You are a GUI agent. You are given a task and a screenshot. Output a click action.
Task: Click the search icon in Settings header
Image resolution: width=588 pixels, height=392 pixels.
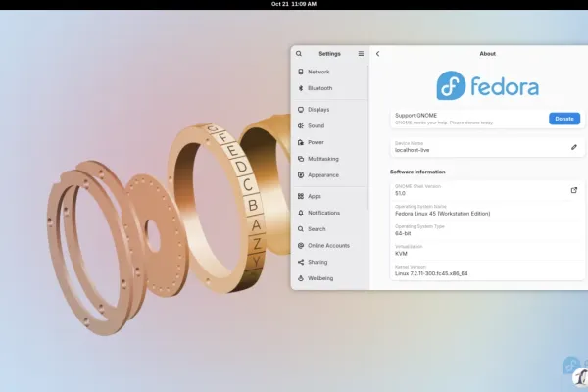299,54
